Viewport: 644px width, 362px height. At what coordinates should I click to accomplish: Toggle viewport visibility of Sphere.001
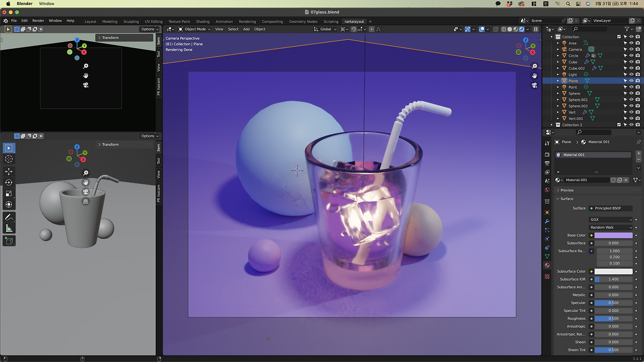(x=631, y=100)
